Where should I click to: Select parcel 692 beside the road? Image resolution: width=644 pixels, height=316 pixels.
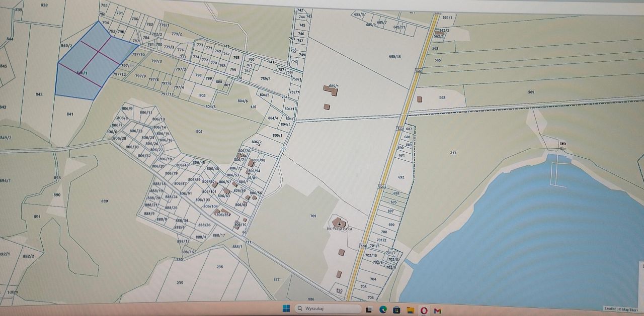pyautogui.click(x=401, y=177)
